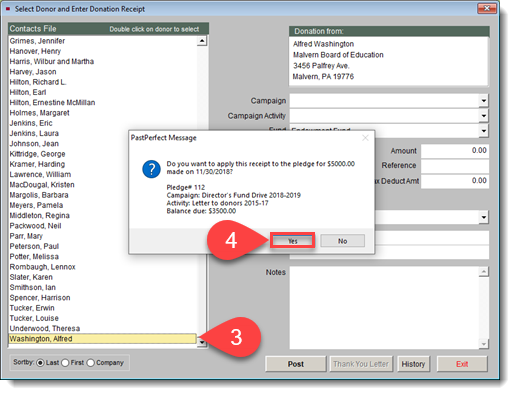Sort contacts by Last name
This screenshot has height=396, width=515.
[40, 363]
